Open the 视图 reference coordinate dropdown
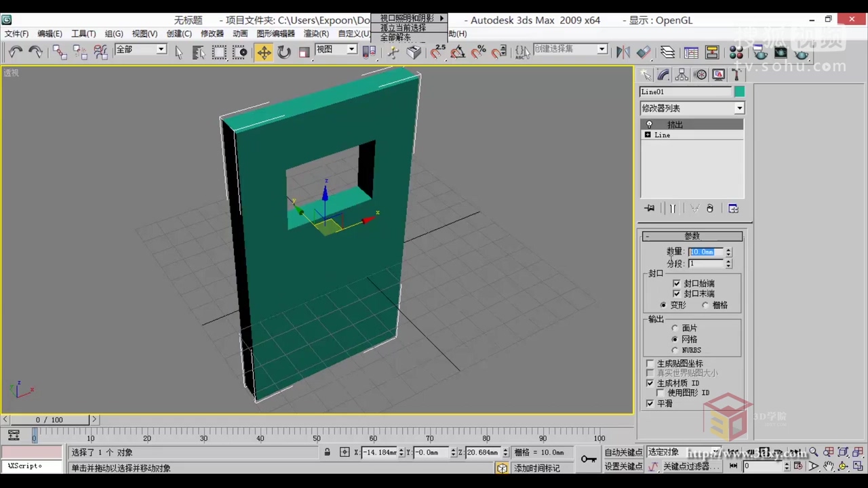This screenshot has height=488, width=868. tap(351, 49)
